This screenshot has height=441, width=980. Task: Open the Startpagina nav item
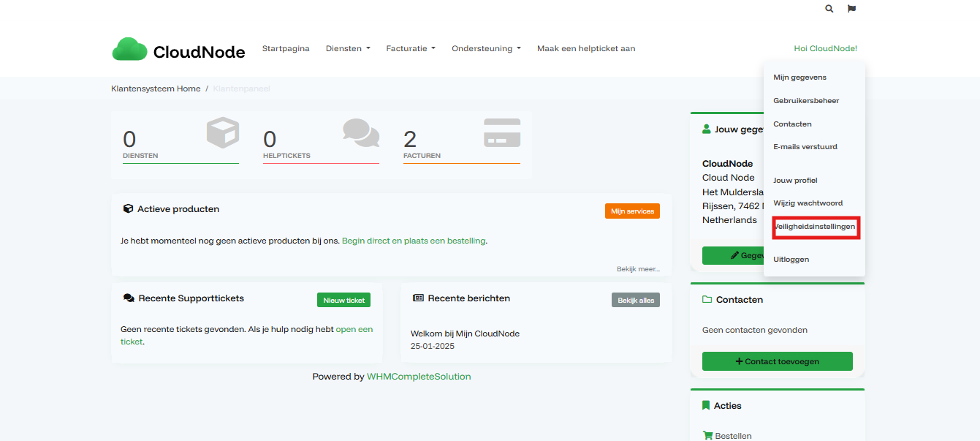(286, 49)
